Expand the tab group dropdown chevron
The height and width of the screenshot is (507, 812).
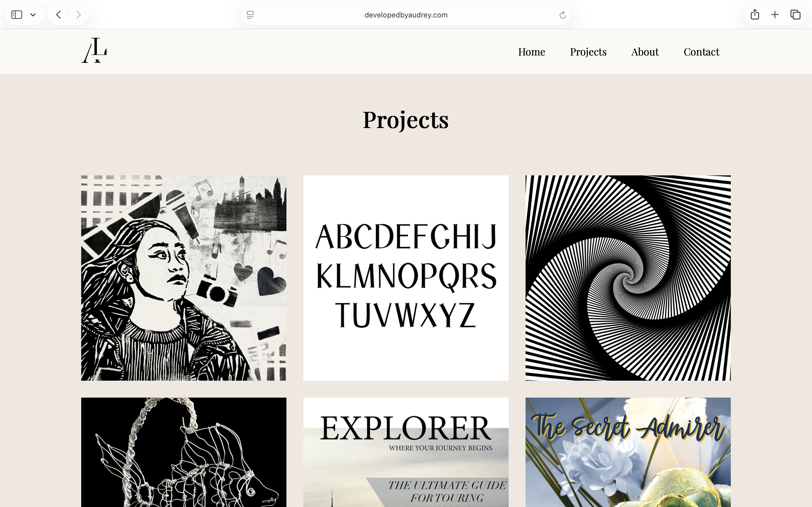click(x=33, y=15)
